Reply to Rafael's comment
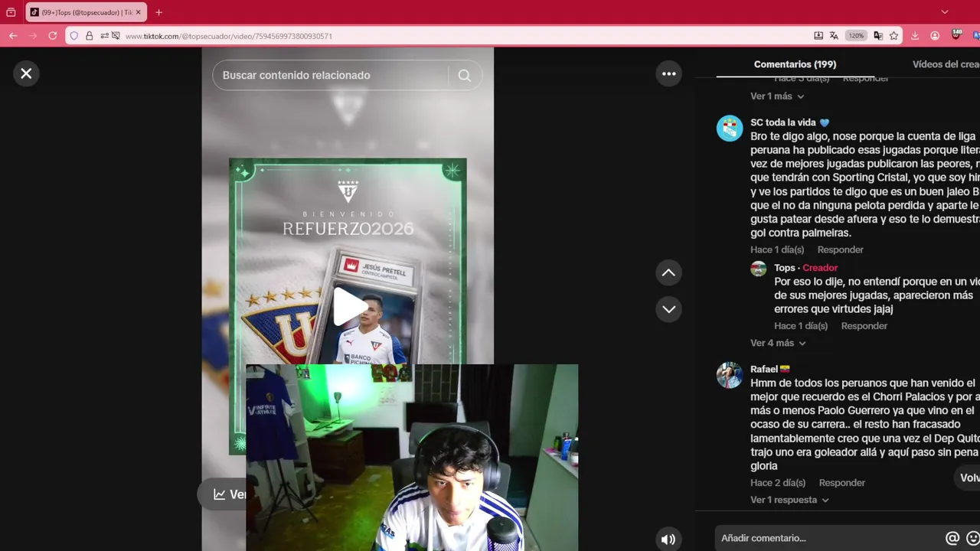 [841, 483]
